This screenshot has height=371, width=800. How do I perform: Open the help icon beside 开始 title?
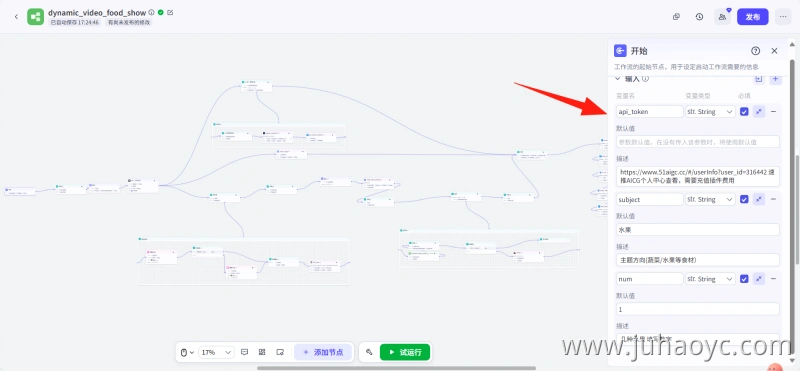756,51
